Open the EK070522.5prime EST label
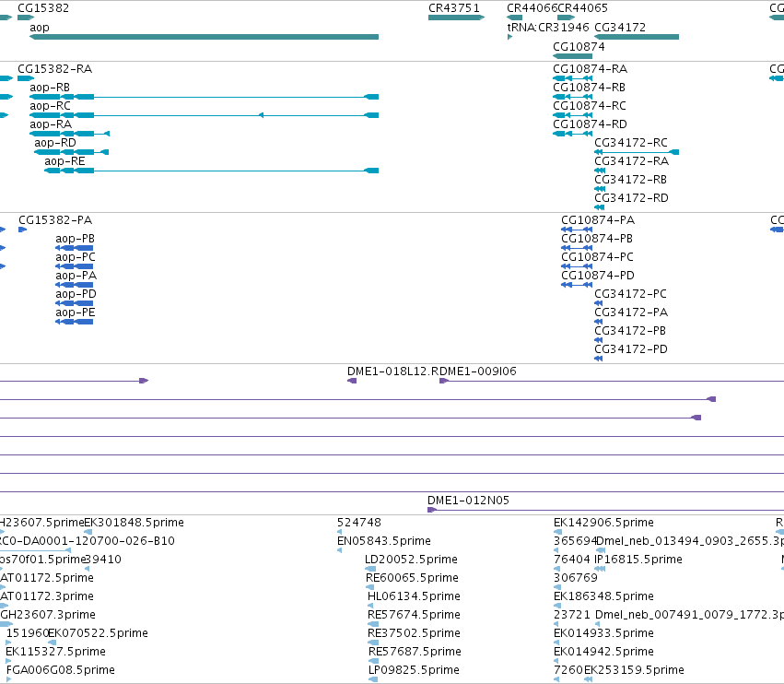The width and height of the screenshot is (784, 684). point(98,634)
